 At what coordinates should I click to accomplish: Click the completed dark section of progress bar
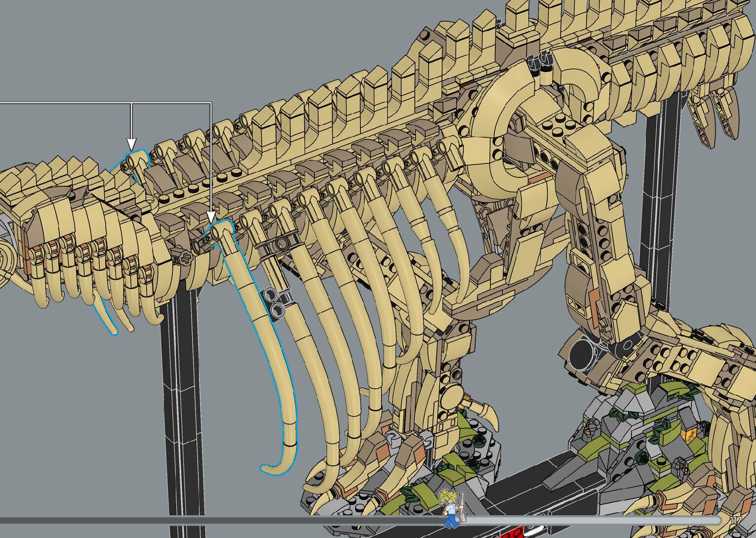click(x=222, y=520)
